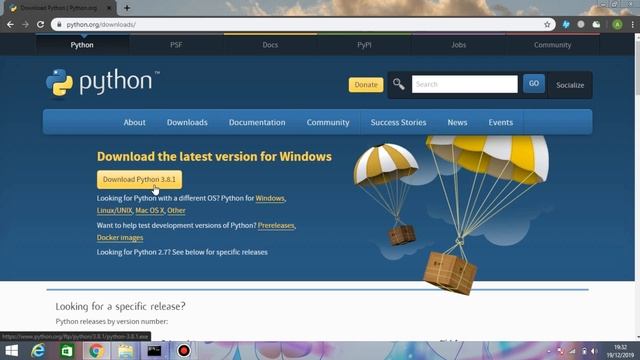Follow the Docker images link
The width and height of the screenshot is (640, 360).
tap(120, 238)
